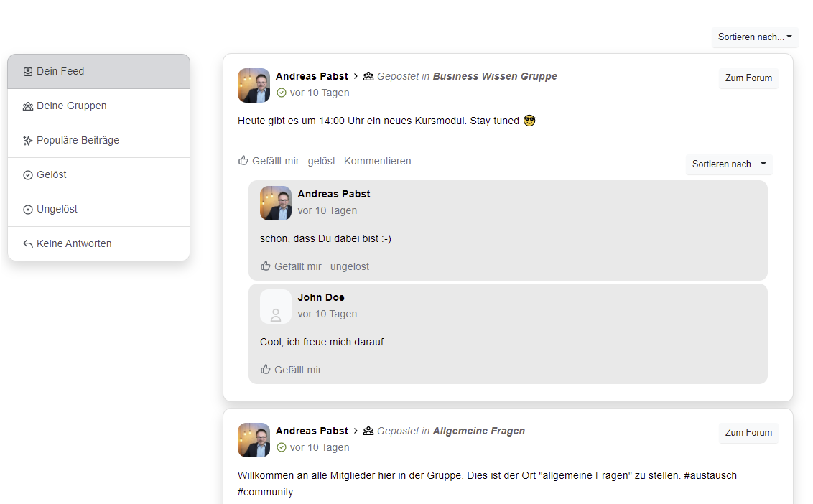
Task: Click Andreas Pabst's avatar on the first post
Action: click(x=254, y=85)
